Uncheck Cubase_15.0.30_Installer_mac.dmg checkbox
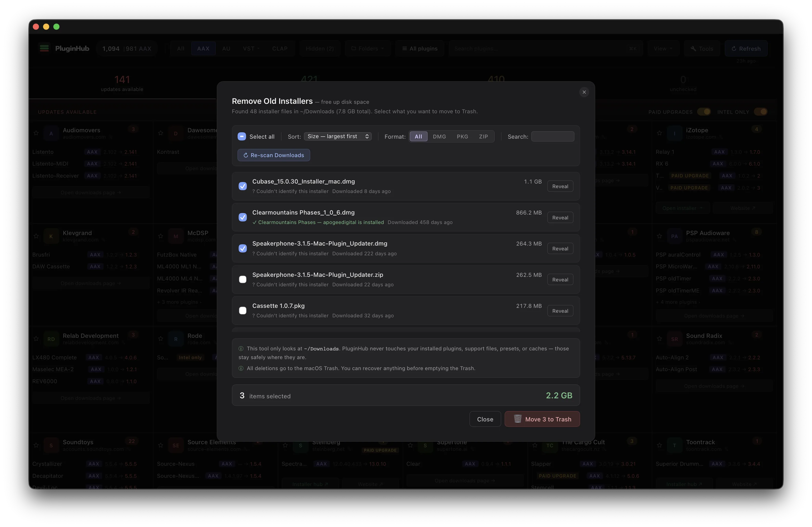The width and height of the screenshot is (812, 527). (242, 186)
